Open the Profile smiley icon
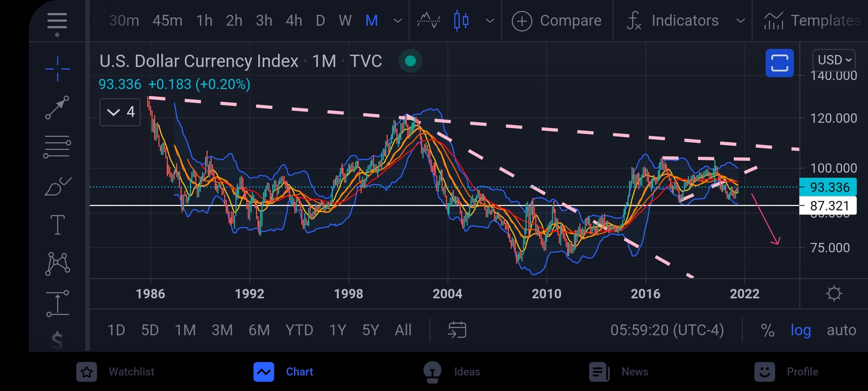Image resolution: width=868 pixels, height=391 pixels. (x=765, y=372)
